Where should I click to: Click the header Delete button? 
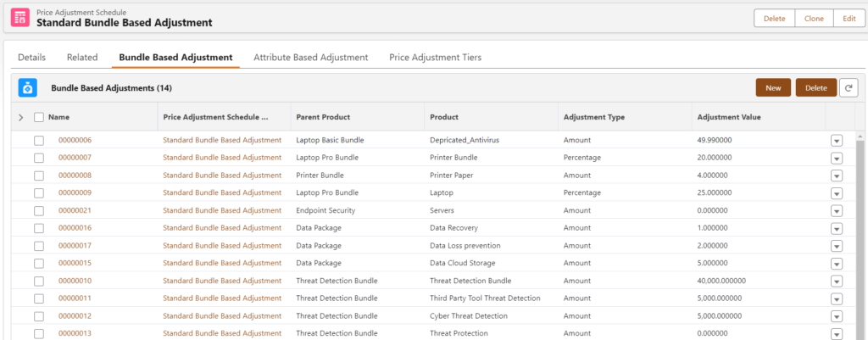click(775, 19)
